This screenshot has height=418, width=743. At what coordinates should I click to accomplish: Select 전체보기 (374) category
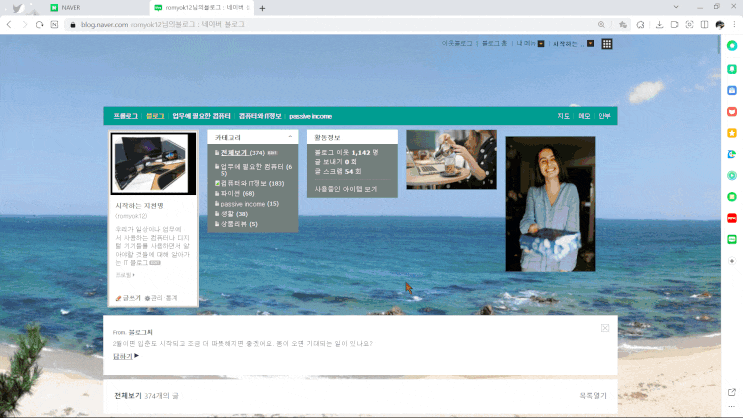[x=243, y=153]
